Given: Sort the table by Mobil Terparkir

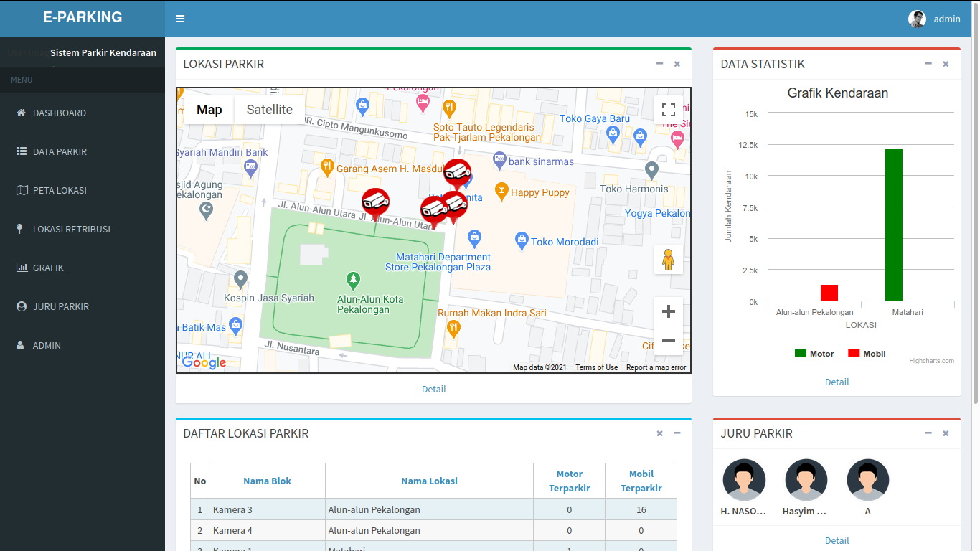Looking at the screenshot, I should click(641, 481).
